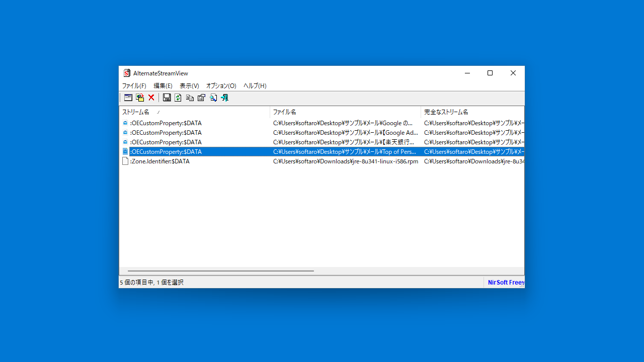This screenshot has width=644, height=362.
Task: Copy selected items with the toolbar copy icon
Action: pyautogui.click(x=190, y=98)
